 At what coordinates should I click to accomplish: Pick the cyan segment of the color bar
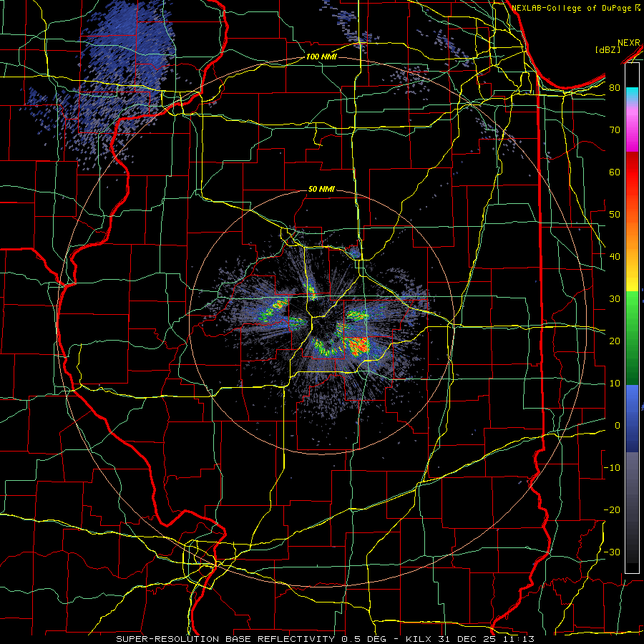[x=632, y=92]
